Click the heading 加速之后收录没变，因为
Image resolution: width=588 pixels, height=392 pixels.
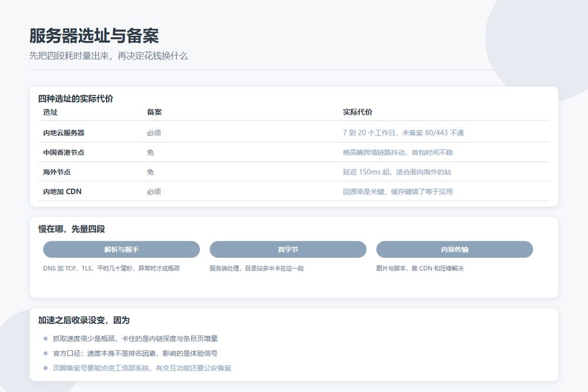coord(83,320)
